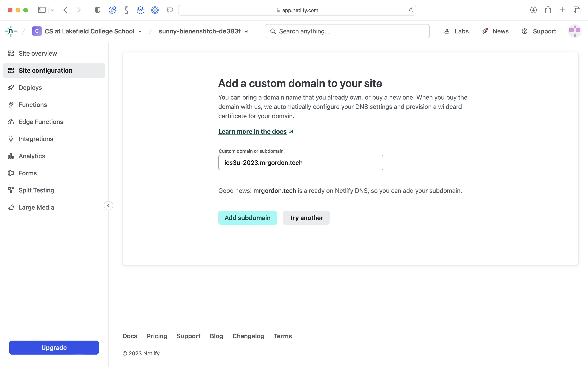Open Analytics in sidebar
The height and width of the screenshot is (367, 588).
click(54, 156)
